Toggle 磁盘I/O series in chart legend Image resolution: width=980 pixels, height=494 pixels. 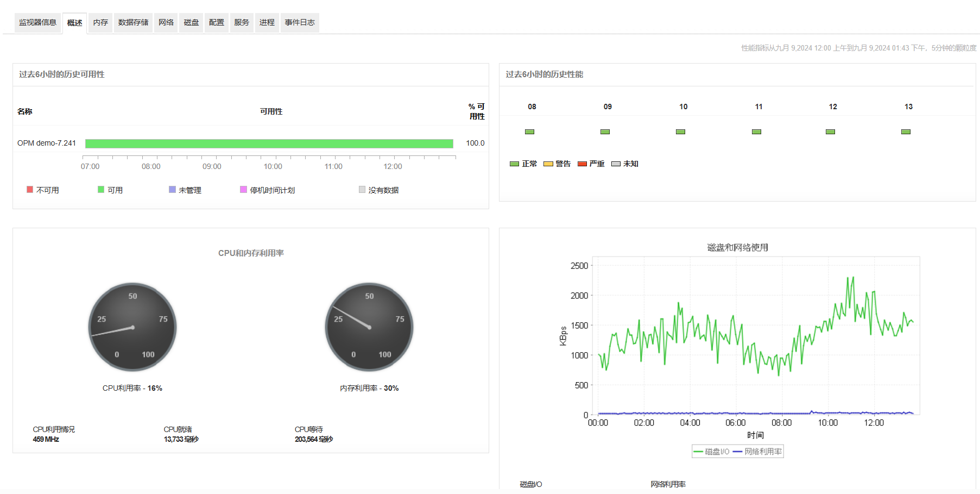[x=711, y=452]
